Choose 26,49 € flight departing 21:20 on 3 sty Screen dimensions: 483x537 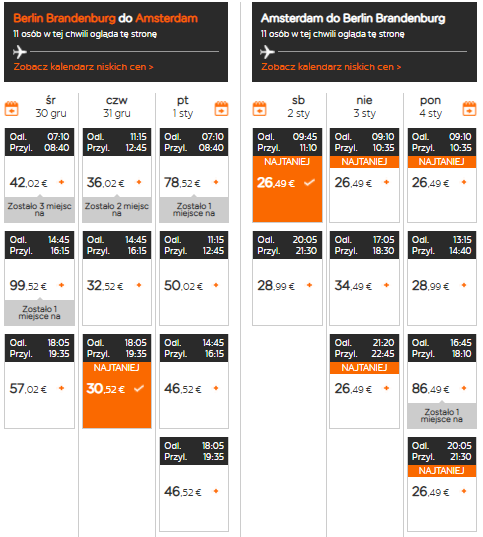(x=364, y=381)
